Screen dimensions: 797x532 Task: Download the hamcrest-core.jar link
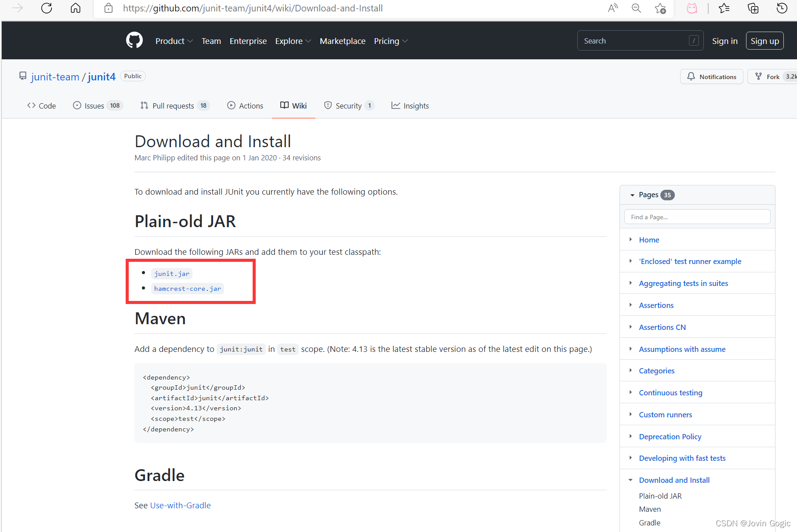point(188,289)
